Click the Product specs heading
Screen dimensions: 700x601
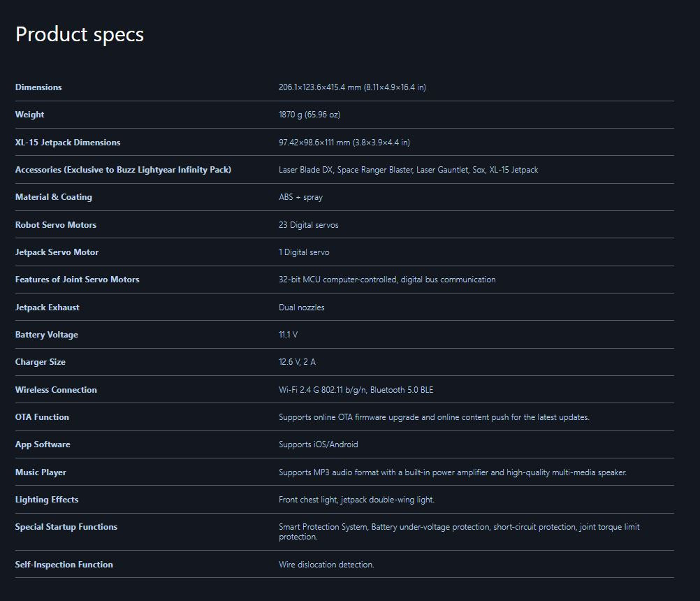tap(80, 34)
